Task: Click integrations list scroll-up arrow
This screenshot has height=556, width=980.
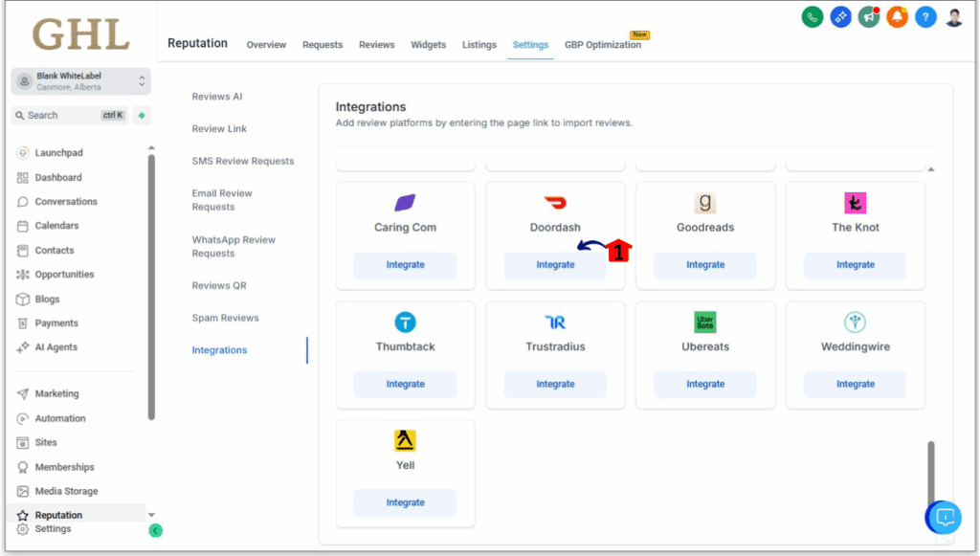Action: 931,169
